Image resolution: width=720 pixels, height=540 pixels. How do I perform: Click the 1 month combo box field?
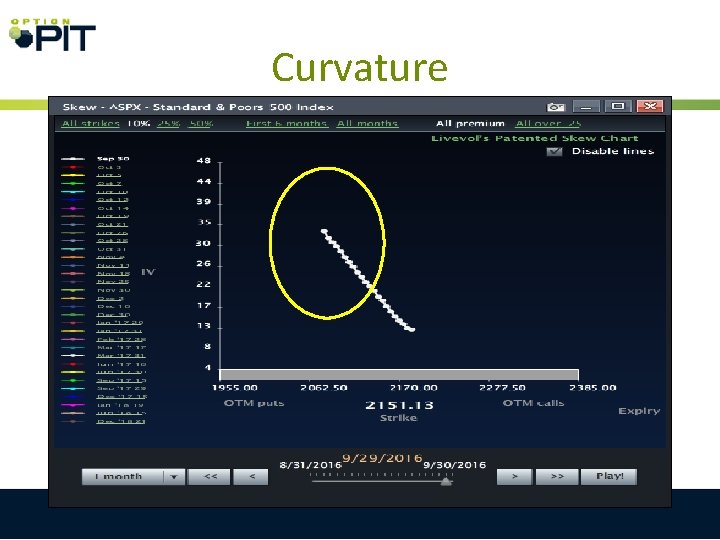tap(133, 477)
